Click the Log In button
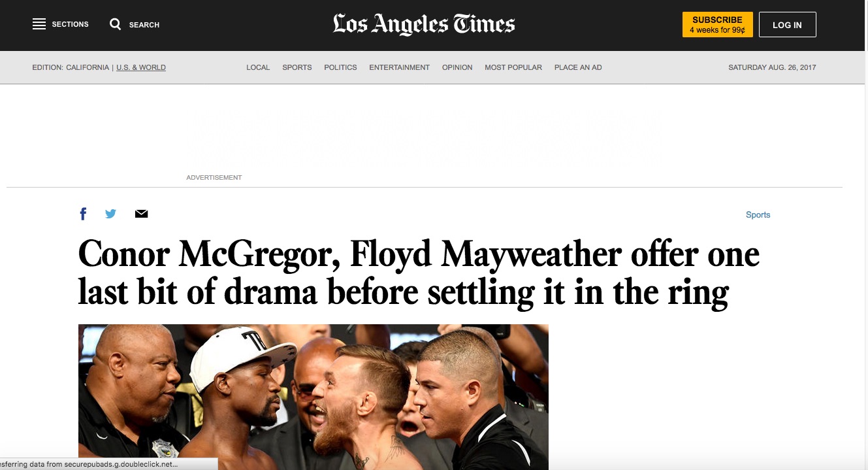The height and width of the screenshot is (470, 868). (x=787, y=25)
